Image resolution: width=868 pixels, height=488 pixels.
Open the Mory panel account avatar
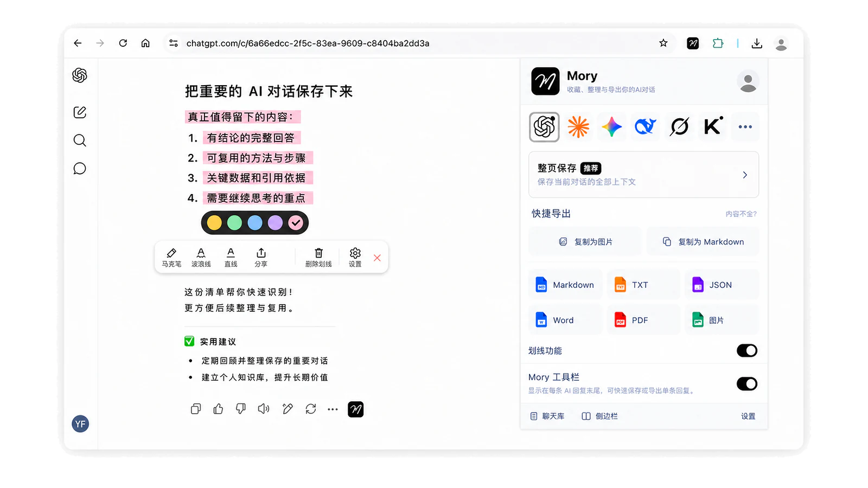pos(748,82)
